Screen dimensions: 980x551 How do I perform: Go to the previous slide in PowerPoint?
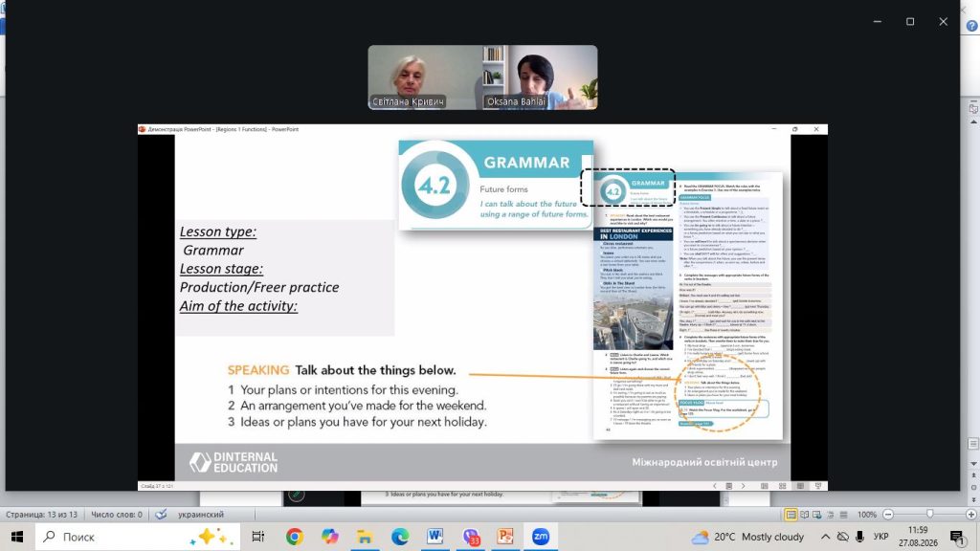(715, 486)
